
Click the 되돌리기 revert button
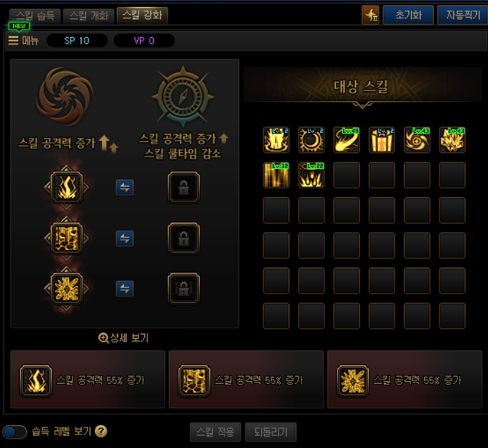[x=271, y=432]
